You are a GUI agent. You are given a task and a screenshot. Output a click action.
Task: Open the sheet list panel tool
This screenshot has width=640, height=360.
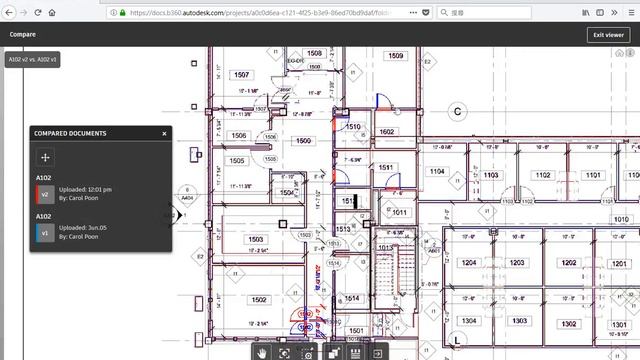point(356,353)
